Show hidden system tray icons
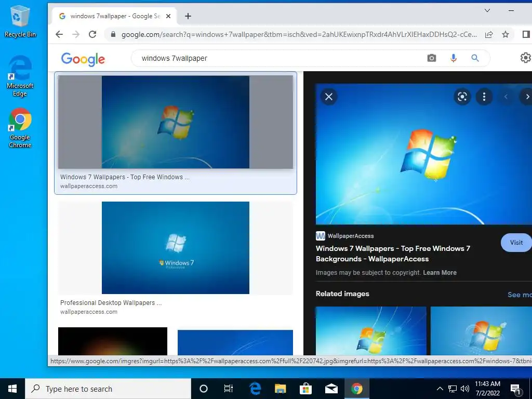 click(x=440, y=389)
